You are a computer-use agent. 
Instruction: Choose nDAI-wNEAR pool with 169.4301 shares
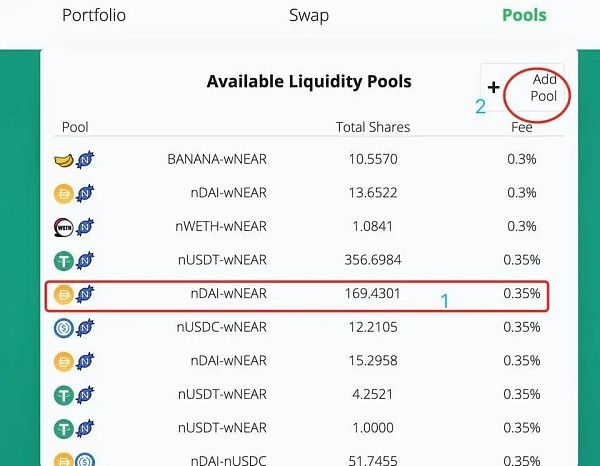pos(229,294)
